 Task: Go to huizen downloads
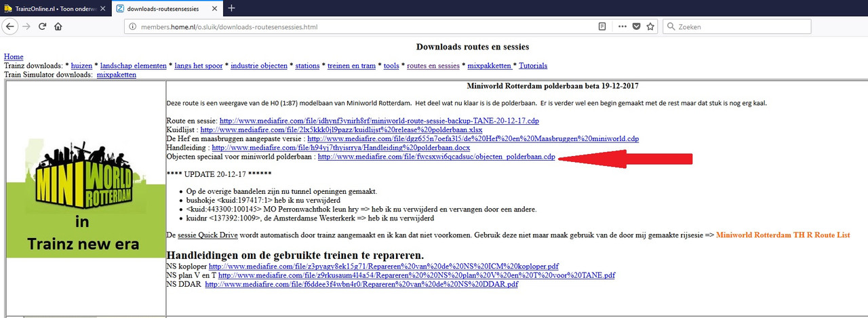(81, 66)
